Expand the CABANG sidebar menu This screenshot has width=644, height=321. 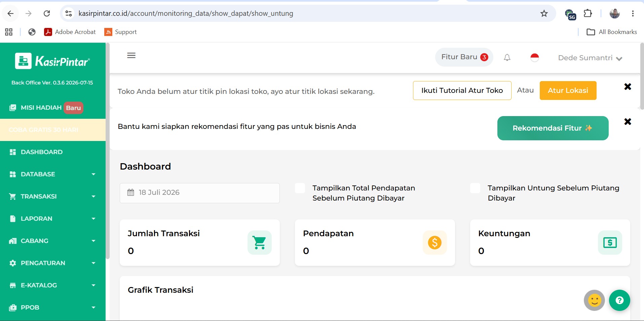[53, 241]
